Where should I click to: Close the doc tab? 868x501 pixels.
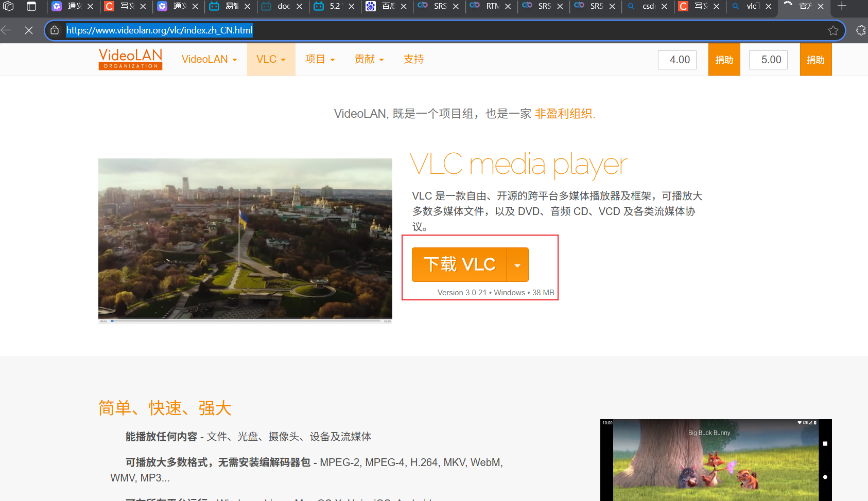[299, 6]
